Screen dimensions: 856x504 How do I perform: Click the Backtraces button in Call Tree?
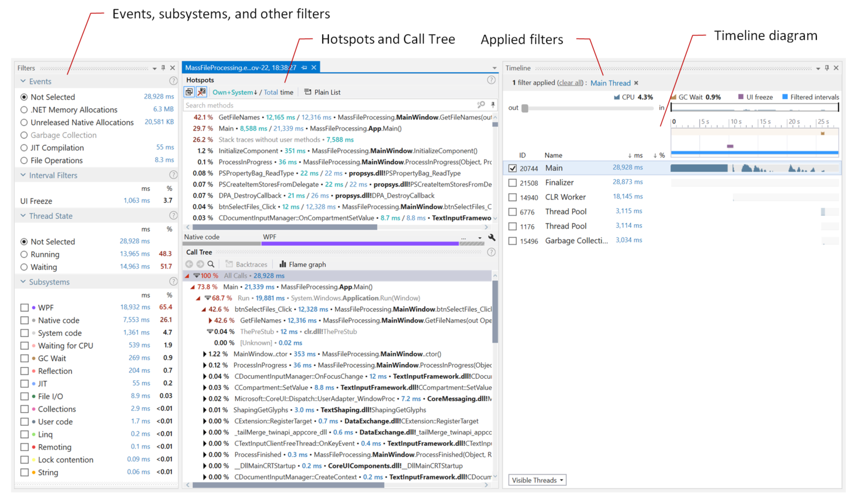(x=251, y=264)
